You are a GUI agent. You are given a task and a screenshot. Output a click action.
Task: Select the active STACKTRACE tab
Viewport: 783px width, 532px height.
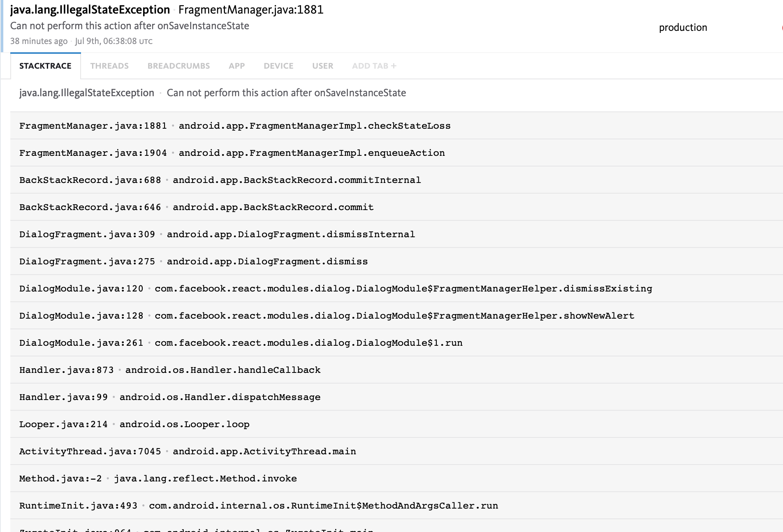(45, 66)
